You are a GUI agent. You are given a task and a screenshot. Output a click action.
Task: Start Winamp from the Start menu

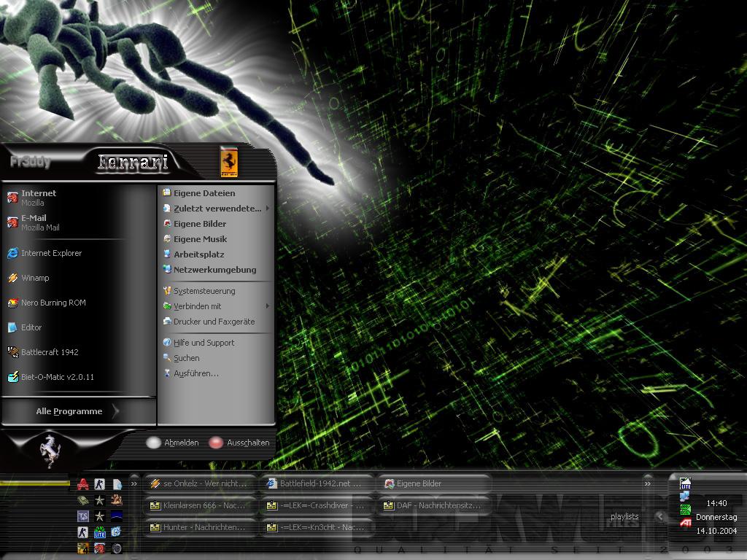tap(79, 278)
